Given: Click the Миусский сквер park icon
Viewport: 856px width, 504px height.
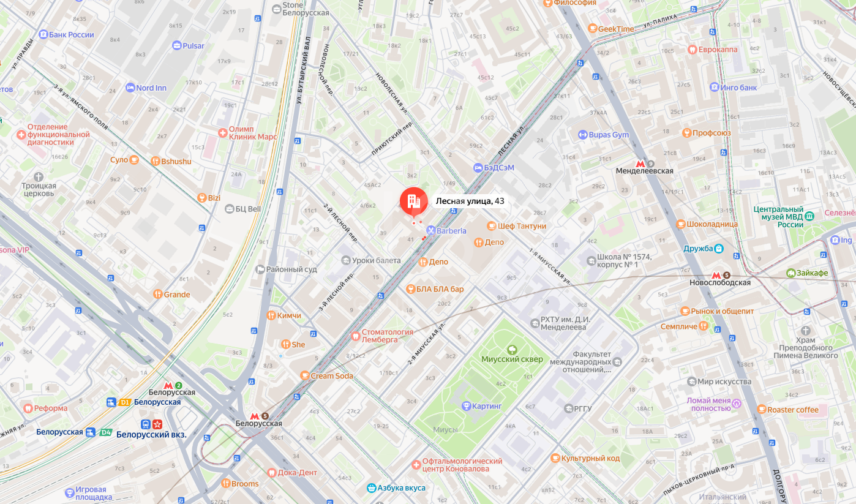Looking at the screenshot, I should [511, 350].
